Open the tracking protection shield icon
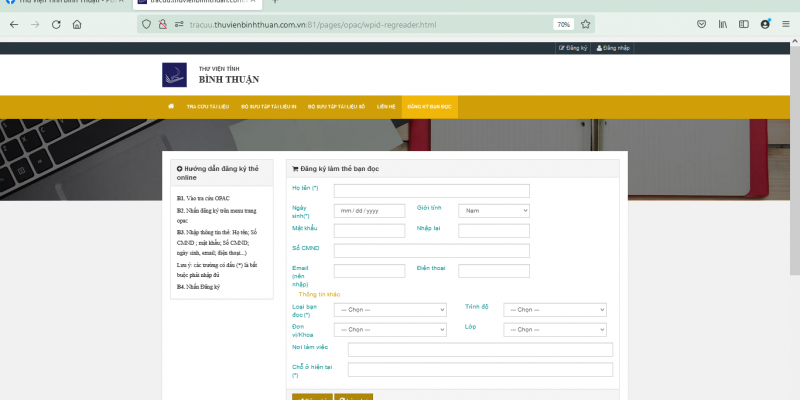This screenshot has width=800, height=400. tap(146, 24)
